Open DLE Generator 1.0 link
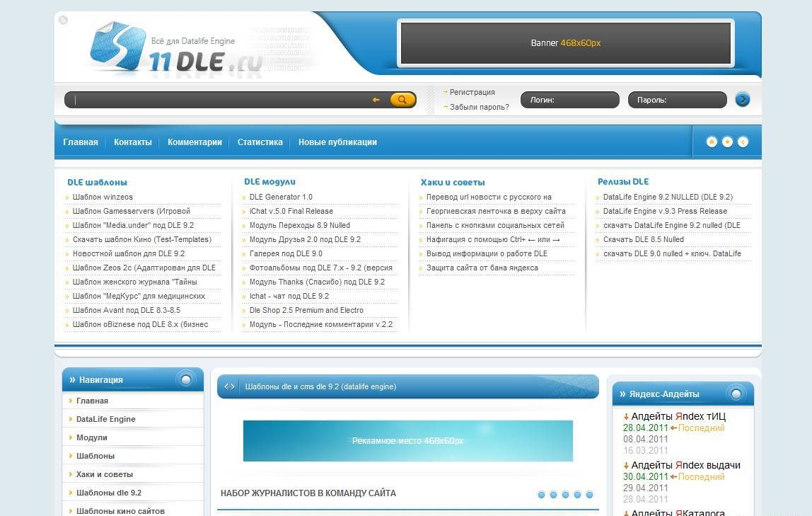812x516 pixels. 281,197
